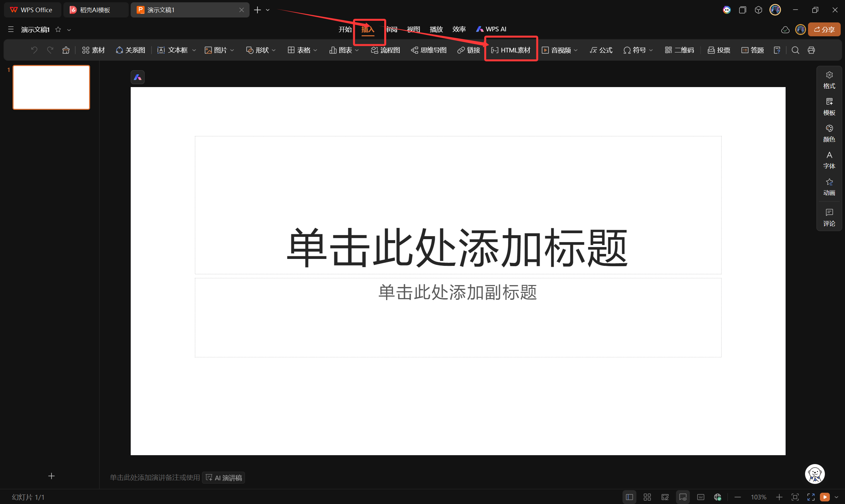
Task: Open the Animation (动画) side panel
Action: pyautogui.click(x=829, y=187)
